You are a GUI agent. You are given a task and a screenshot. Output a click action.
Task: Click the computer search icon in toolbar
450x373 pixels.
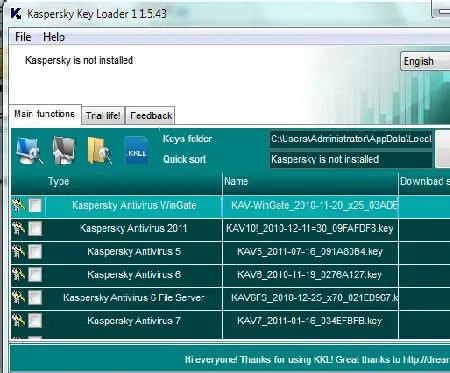point(29,150)
